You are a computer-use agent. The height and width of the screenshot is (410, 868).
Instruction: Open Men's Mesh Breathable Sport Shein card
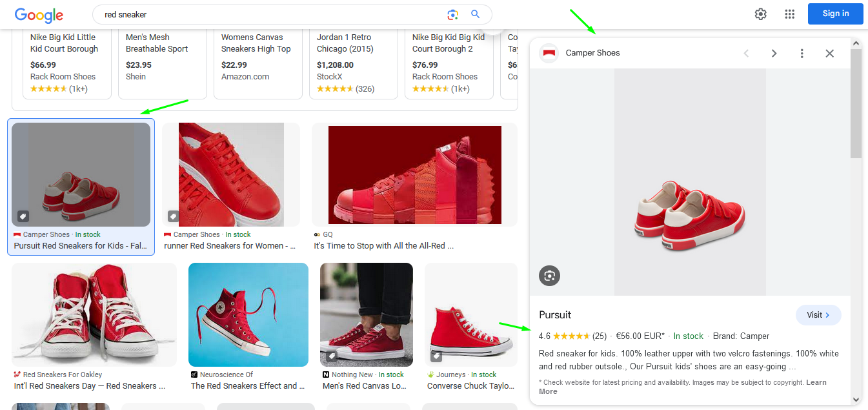coord(163,63)
